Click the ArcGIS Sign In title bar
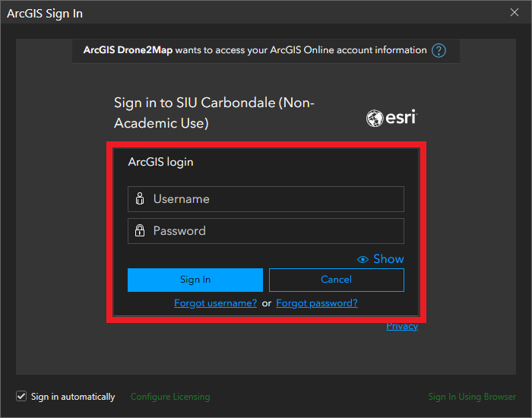Viewport: 532px width, 418px height. (x=228, y=13)
